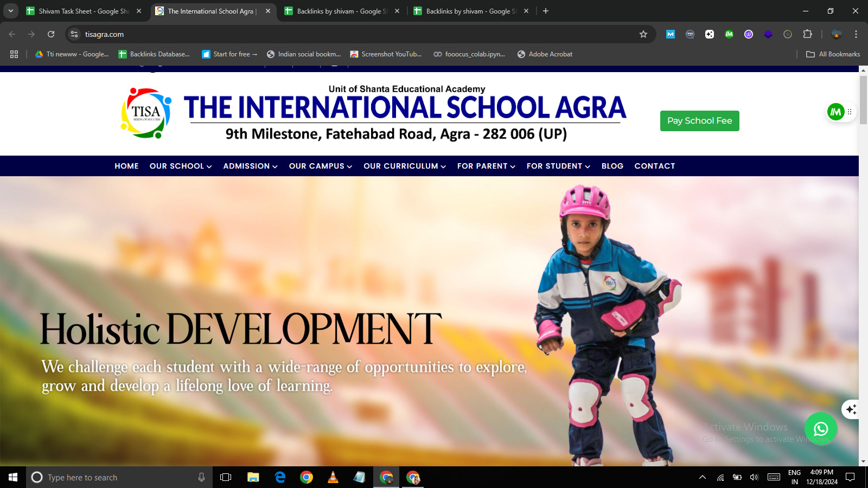Viewport: 868px width, 488px height.
Task: Open the tab search dropdown arrow
Action: click(11, 11)
